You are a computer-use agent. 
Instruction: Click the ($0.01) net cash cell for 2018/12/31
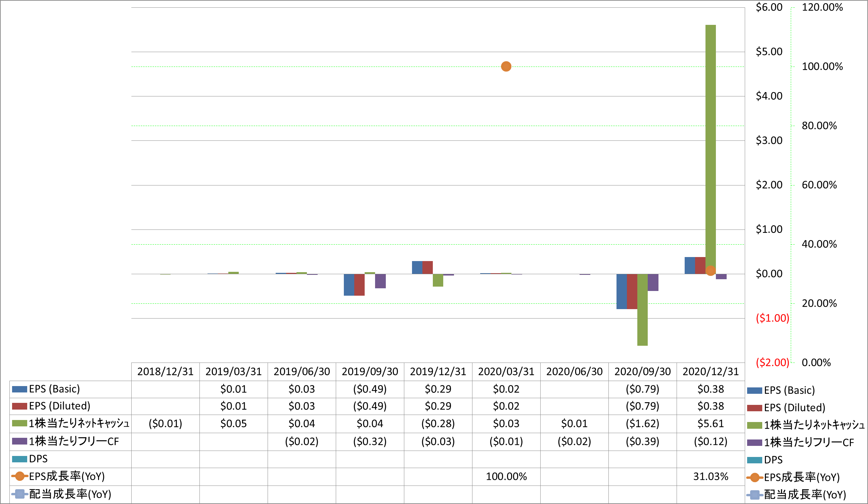coord(165,424)
